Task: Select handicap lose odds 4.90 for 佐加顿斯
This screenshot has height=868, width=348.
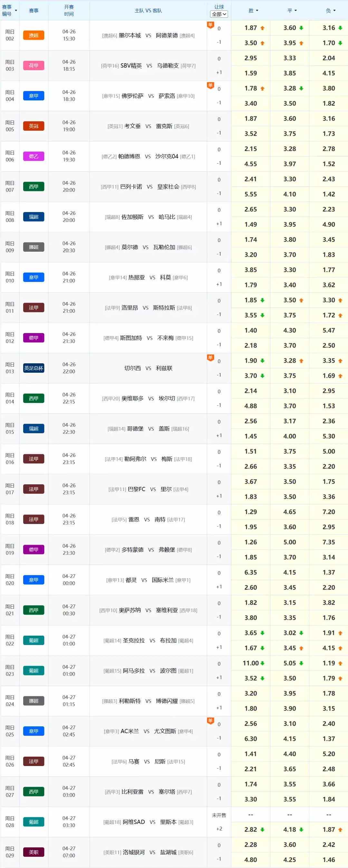Action: [328, 224]
